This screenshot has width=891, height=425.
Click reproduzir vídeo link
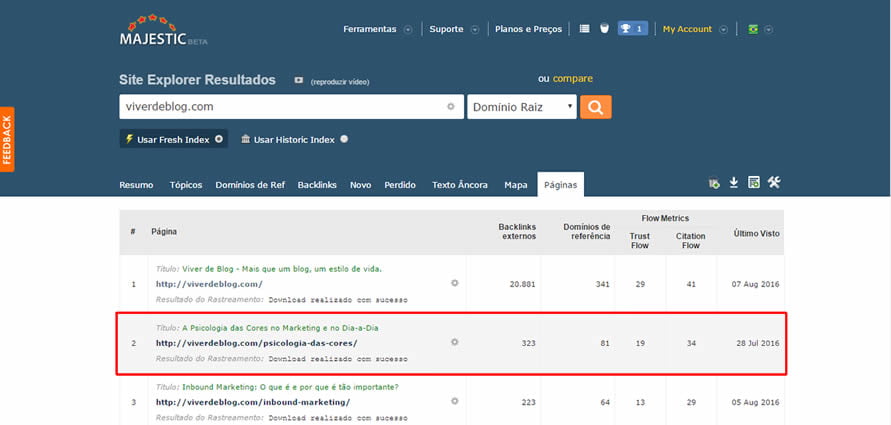click(x=340, y=82)
